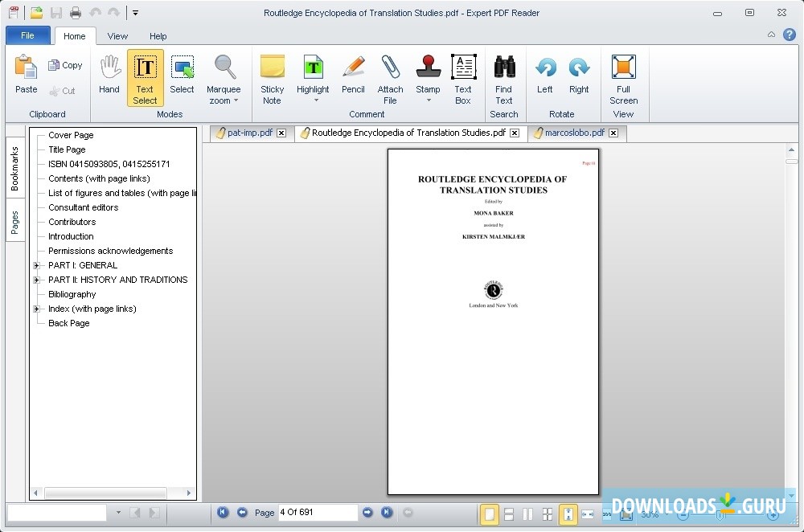
Task: Enter Full Screen view
Action: (624, 78)
